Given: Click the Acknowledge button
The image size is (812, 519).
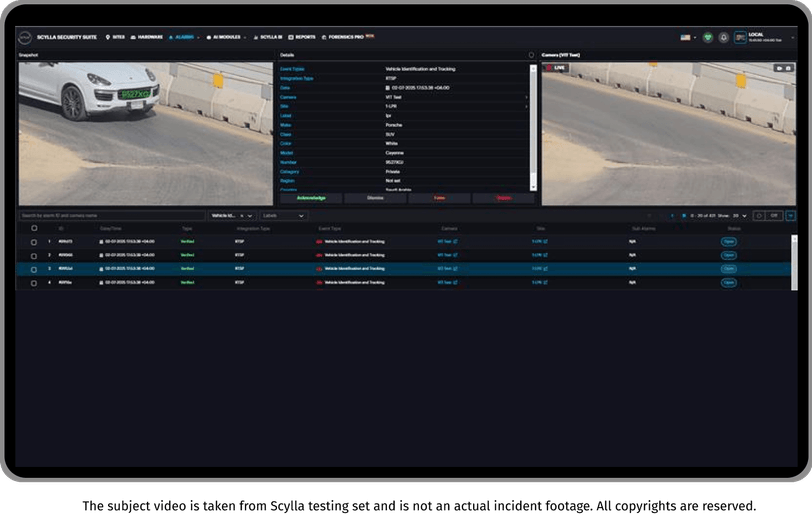Looking at the screenshot, I should [311, 198].
